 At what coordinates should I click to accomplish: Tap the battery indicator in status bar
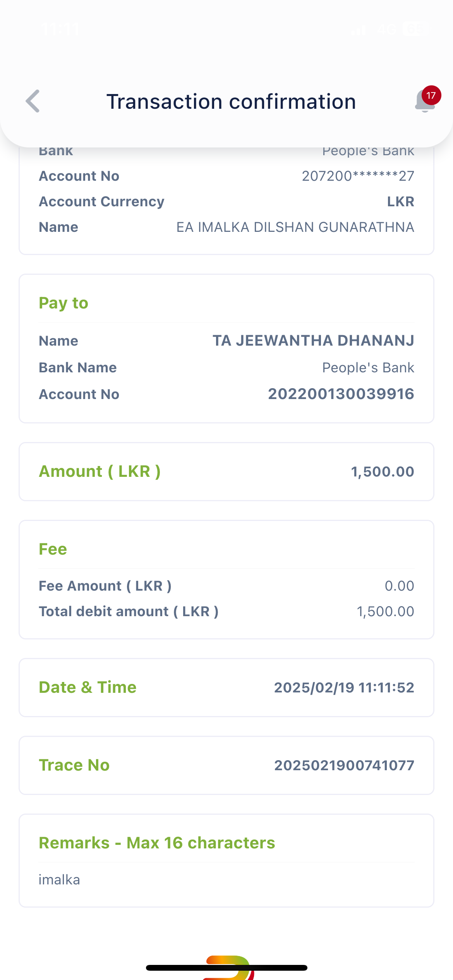(x=415, y=29)
